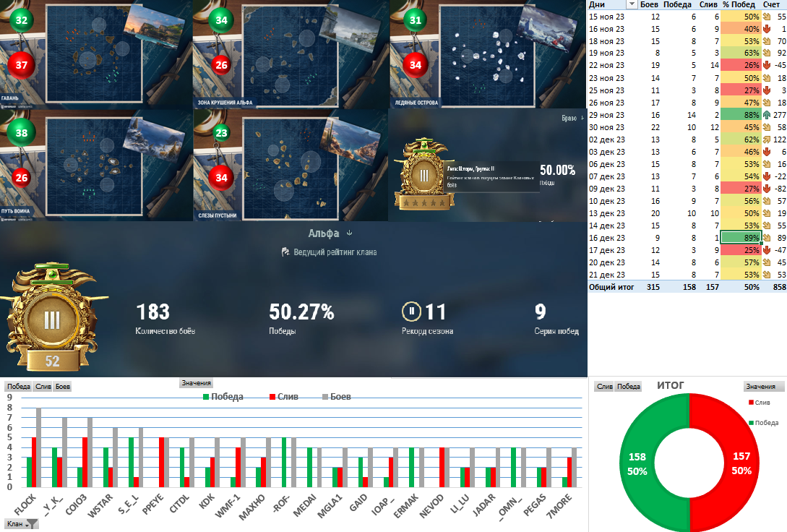Click the Значения button above the bar chart
The width and height of the screenshot is (787, 532).
pyautogui.click(x=197, y=383)
